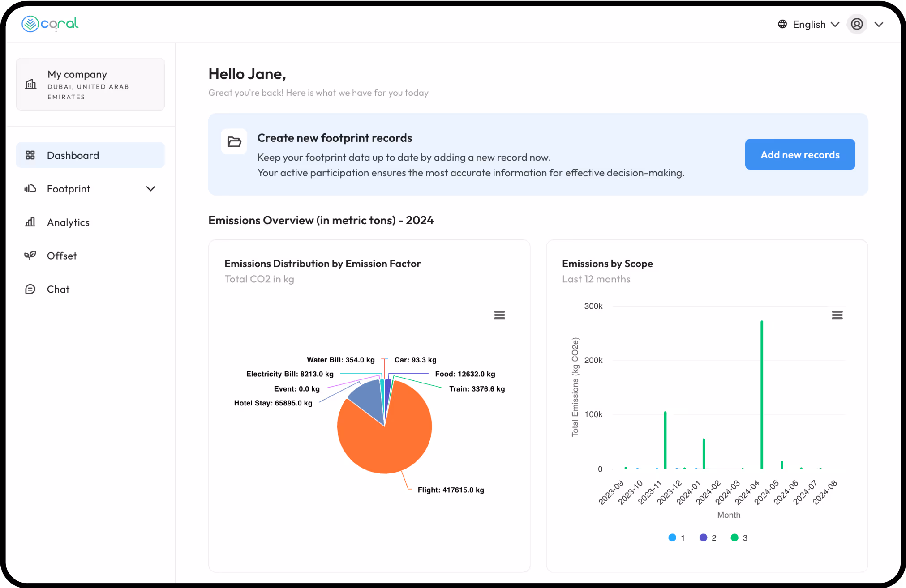
Task: Click the Emissions by Scope title
Action: coord(607,264)
